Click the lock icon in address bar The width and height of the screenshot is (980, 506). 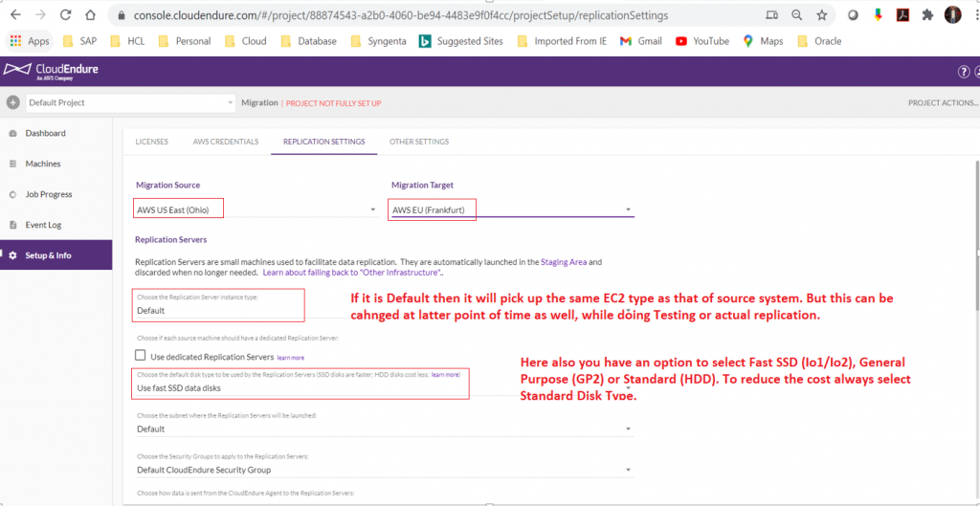(x=122, y=15)
